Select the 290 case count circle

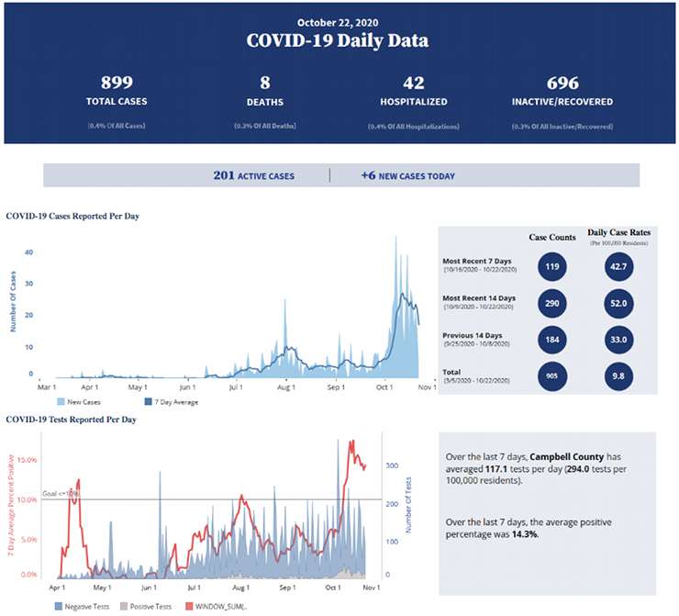[x=551, y=303]
